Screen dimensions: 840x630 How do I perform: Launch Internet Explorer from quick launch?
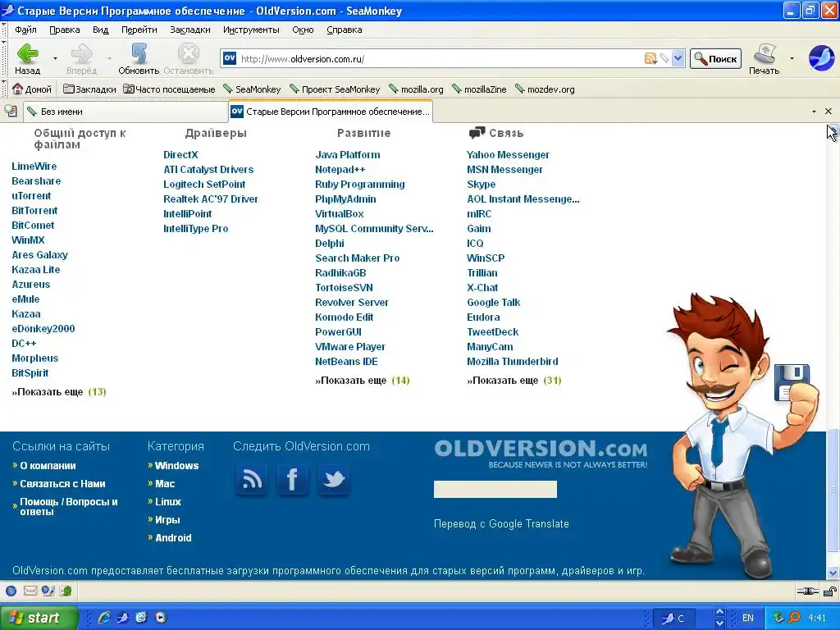104,618
